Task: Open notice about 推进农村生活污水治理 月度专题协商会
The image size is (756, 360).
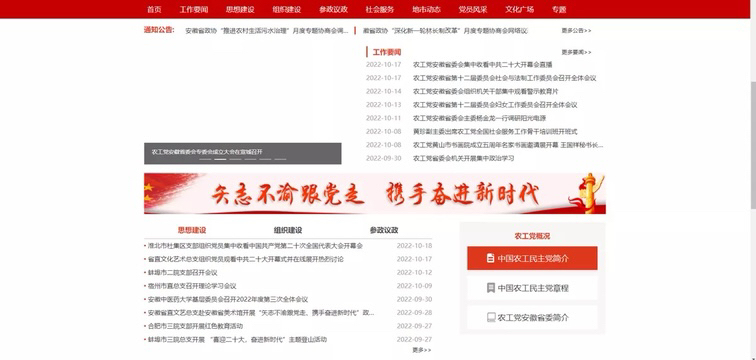Action: 267,30
